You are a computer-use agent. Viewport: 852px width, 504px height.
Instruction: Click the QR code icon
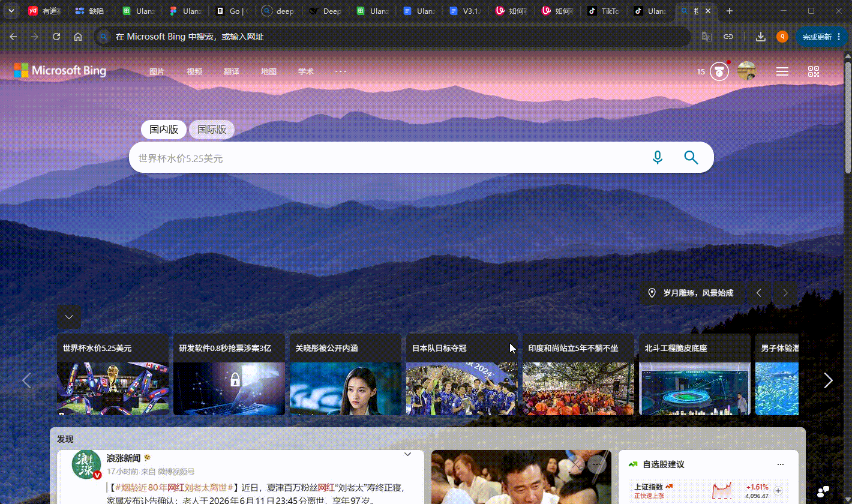tap(814, 71)
